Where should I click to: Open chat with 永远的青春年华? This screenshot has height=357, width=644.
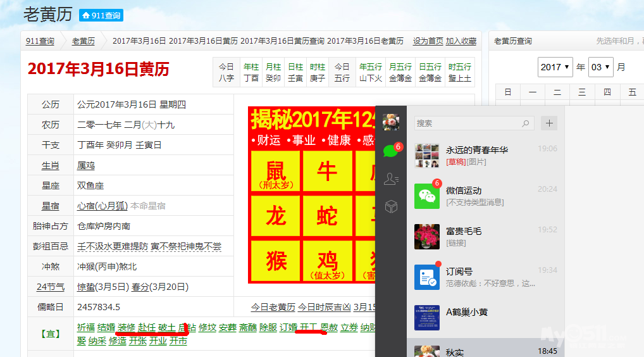coord(477,150)
